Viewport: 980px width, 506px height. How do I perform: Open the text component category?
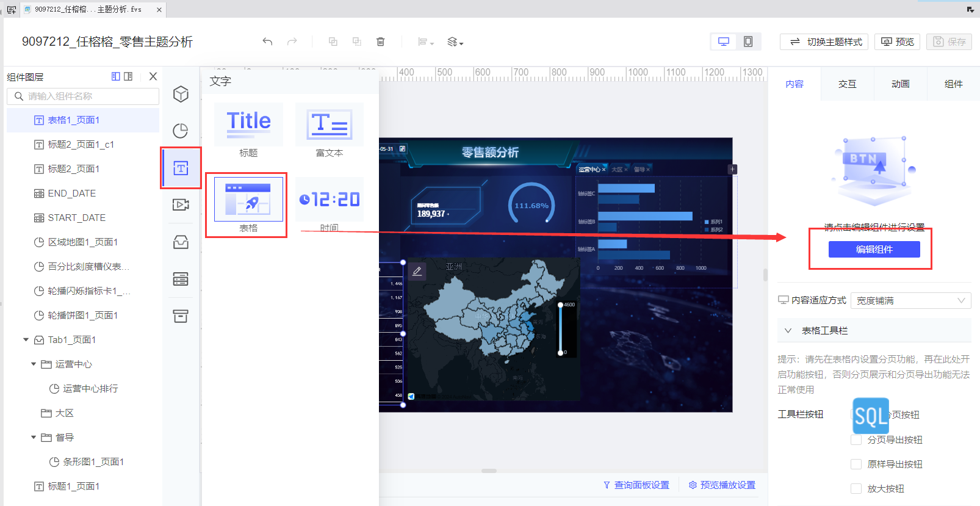point(181,168)
